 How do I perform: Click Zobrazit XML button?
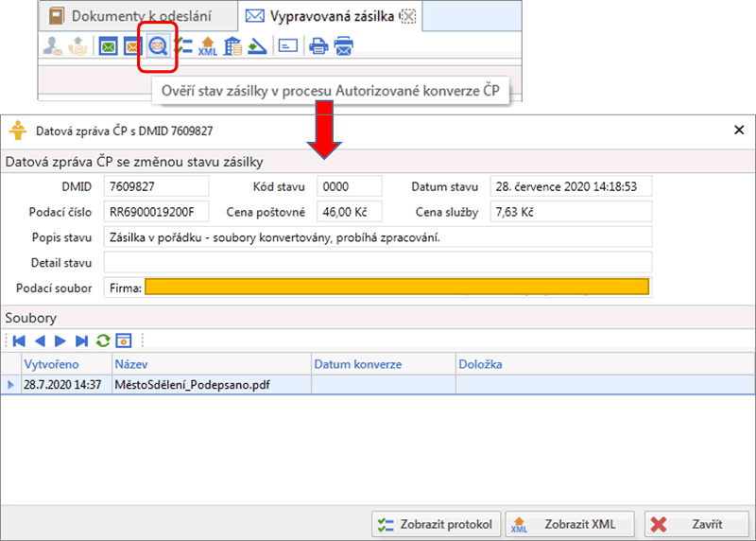pyautogui.click(x=569, y=524)
